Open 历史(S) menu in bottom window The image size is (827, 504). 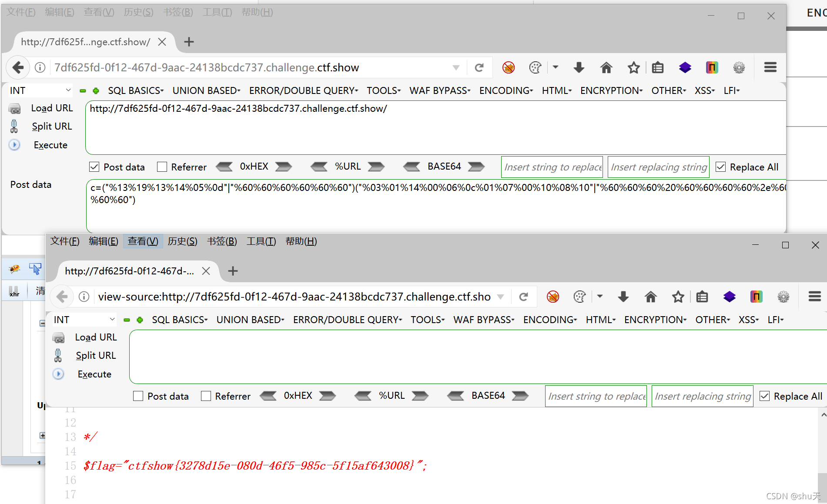[182, 241]
